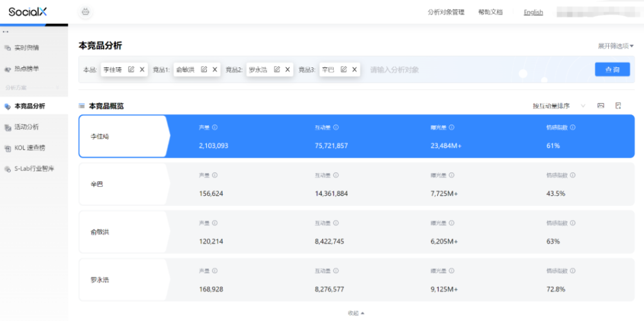
Task: Click 曝光量 info icon in 李佳琦 row
Action: coord(452,127)
